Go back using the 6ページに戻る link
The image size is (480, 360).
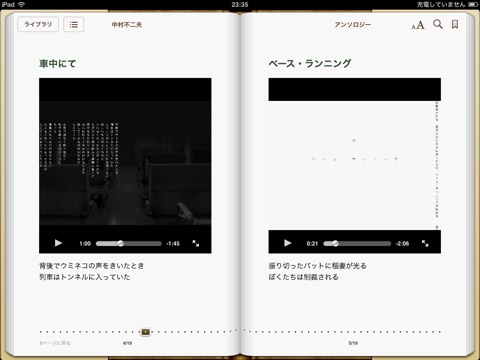[x=55, y=343]
